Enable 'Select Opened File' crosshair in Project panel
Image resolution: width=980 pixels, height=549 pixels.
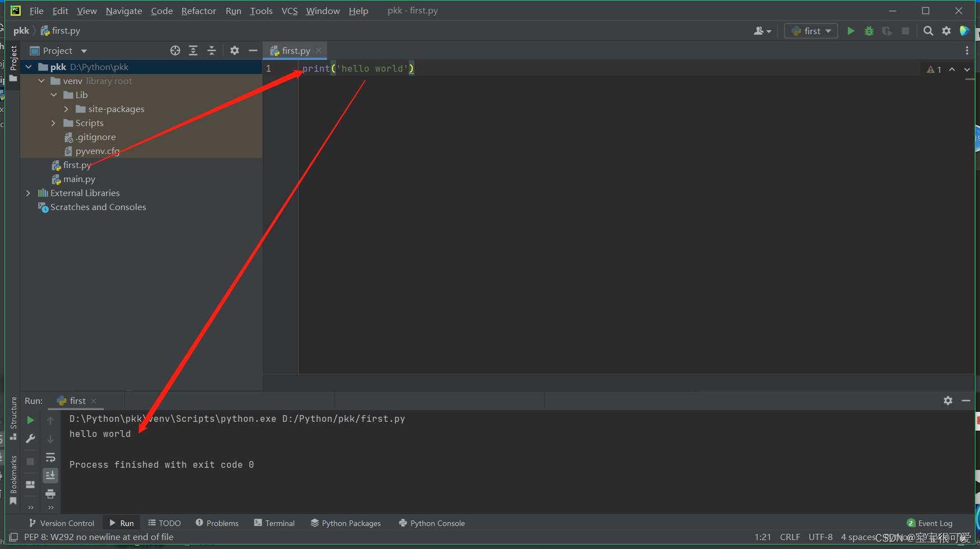(x=175, y=50)
